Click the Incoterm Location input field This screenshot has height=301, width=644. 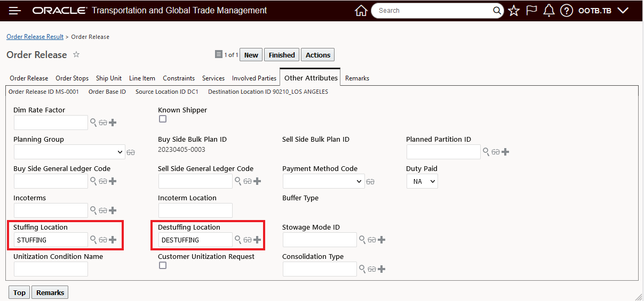(195, 210)
